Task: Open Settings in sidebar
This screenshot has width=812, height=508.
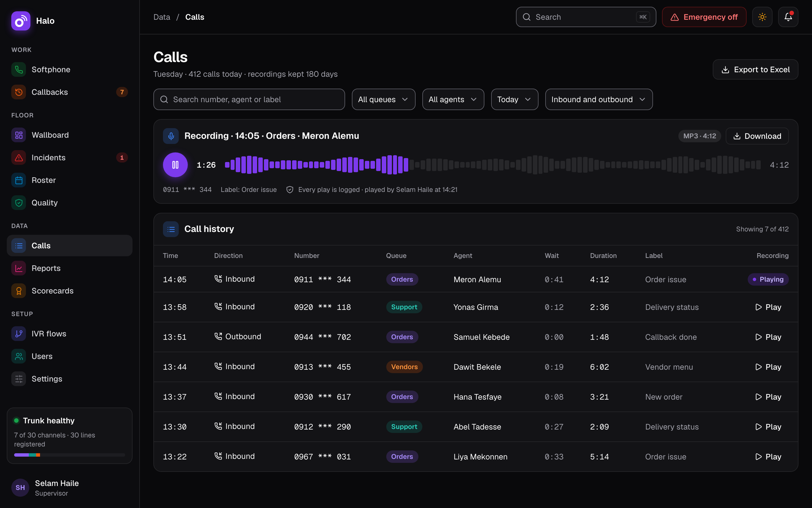Action: point(69,379)
